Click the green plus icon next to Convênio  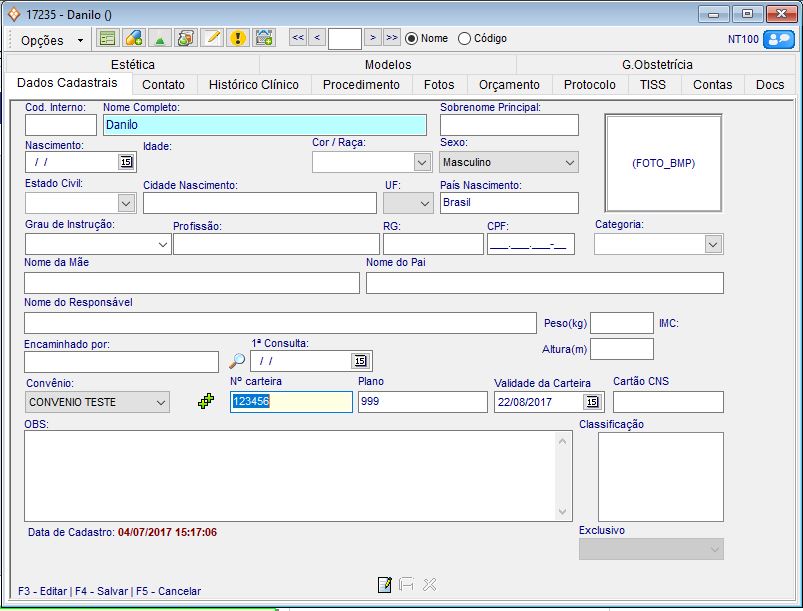click(206, 402)
